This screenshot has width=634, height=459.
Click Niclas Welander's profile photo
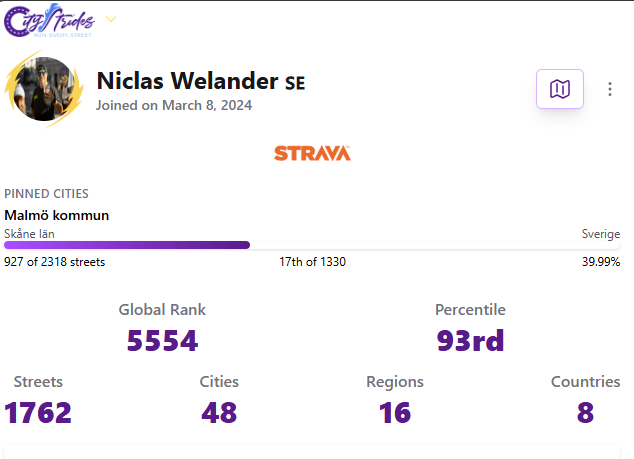point(44,89)
